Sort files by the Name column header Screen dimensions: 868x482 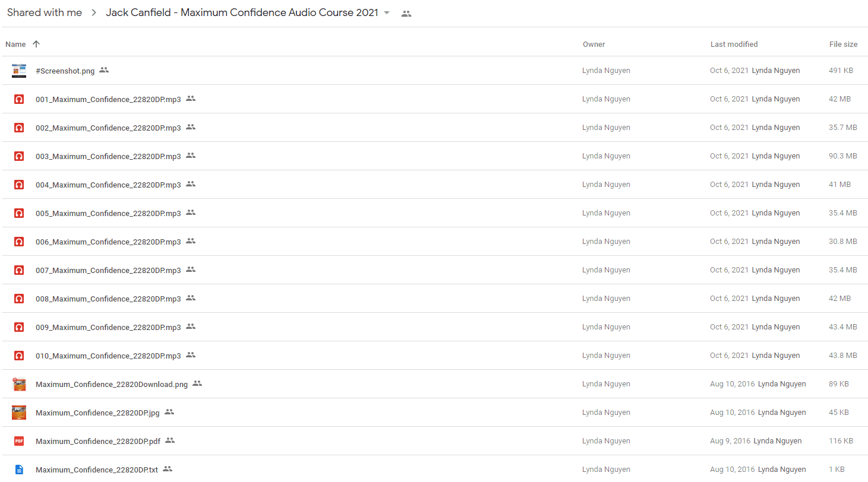pyautogui.click(x=15, y=45)
